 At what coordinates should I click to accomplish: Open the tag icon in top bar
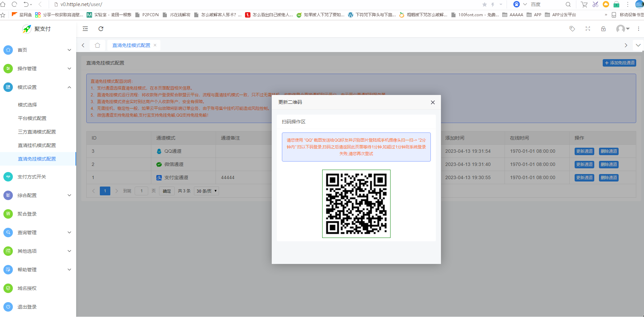(572, 29)
